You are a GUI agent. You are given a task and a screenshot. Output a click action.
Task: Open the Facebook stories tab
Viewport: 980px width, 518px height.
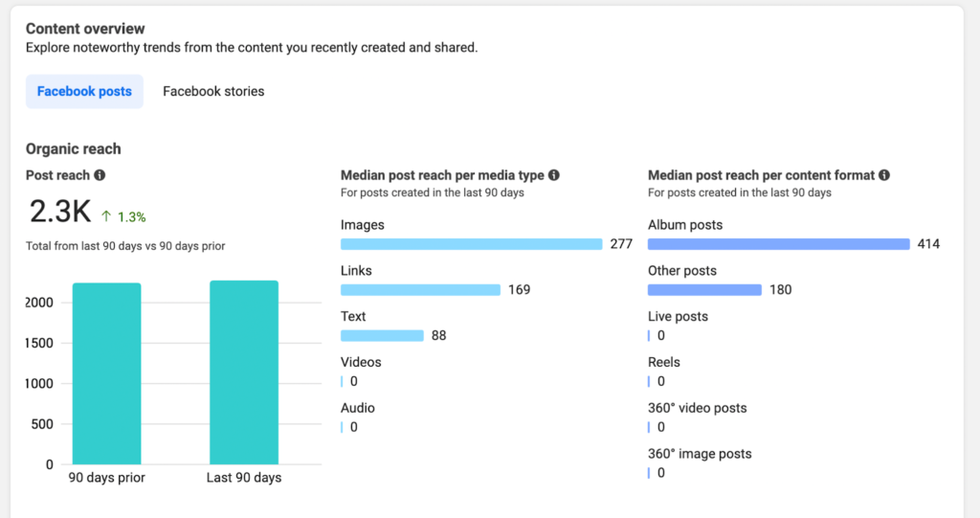pyautogui.click(x=213, y=92)
